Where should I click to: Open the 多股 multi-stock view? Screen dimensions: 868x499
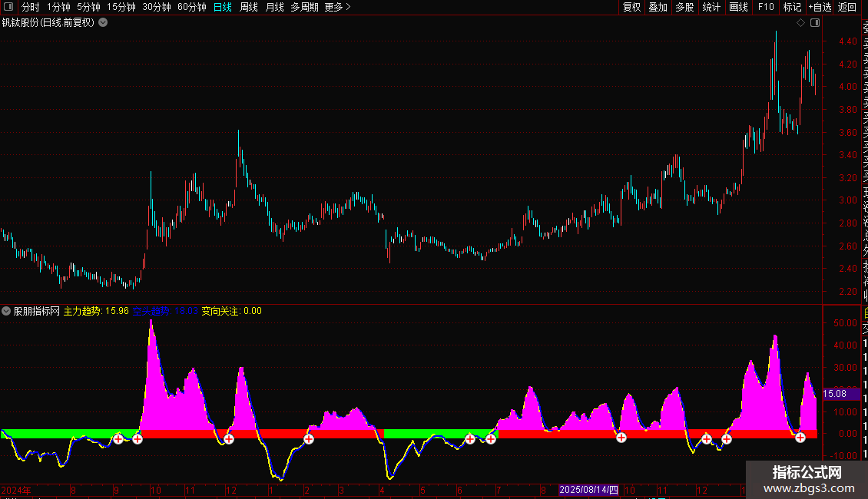[684, 7]
